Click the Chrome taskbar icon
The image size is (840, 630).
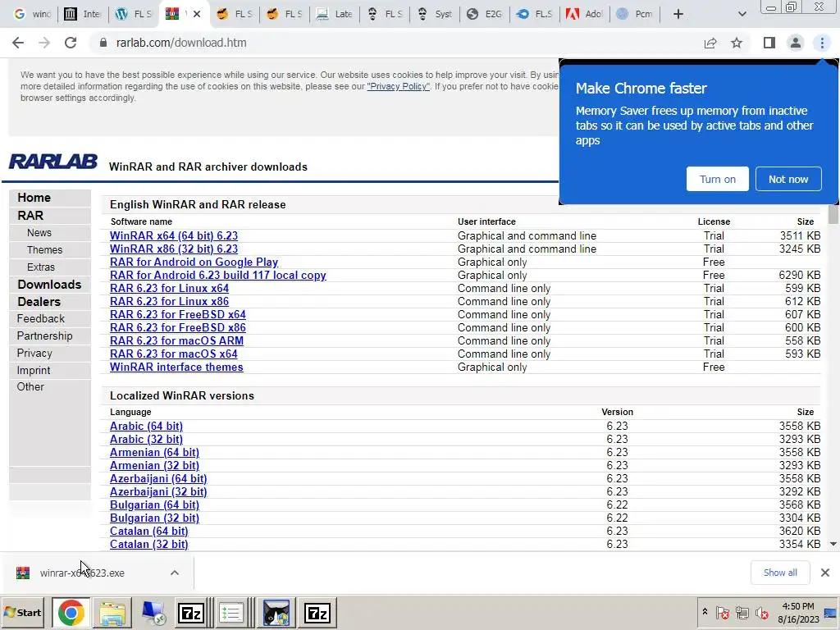pyautogui.click(x=71, y=612)
